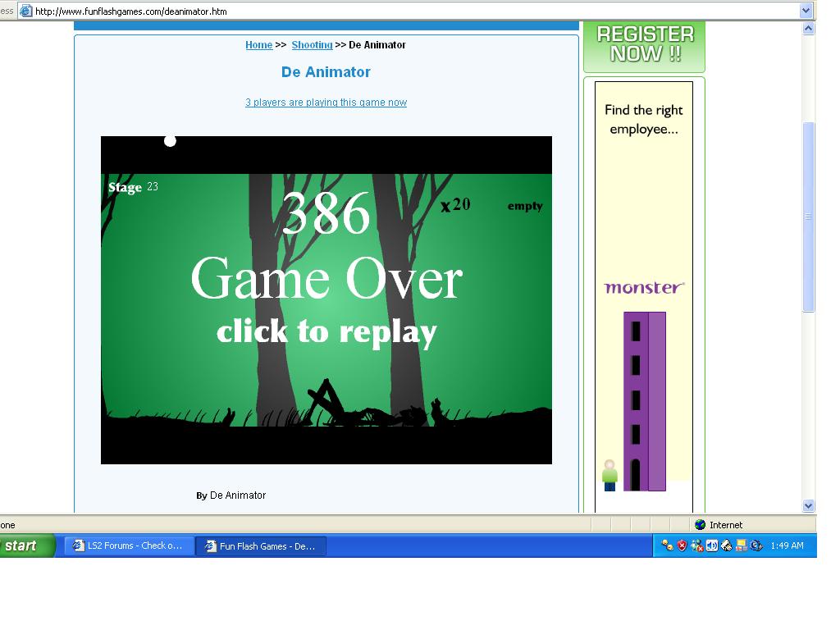Click the Windows Messenger tray icon with red X
This screenshot has height=630, width=840.
pos(696,546)
